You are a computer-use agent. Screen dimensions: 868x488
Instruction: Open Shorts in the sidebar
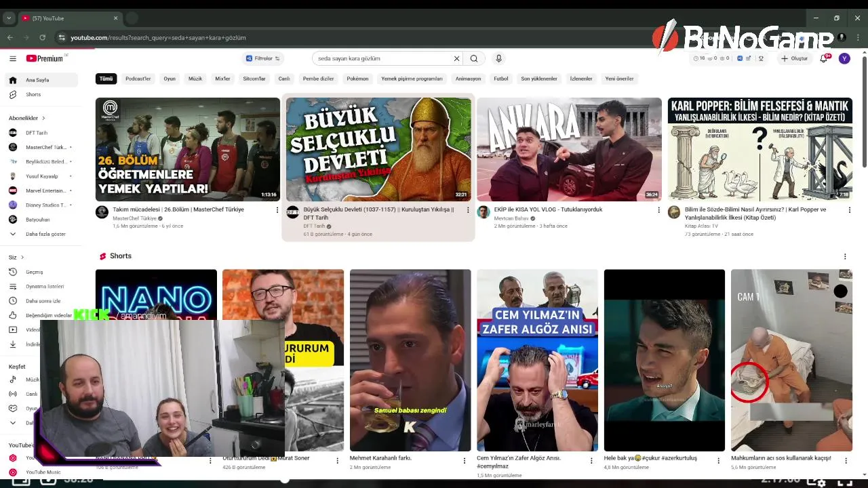(41, 94)
